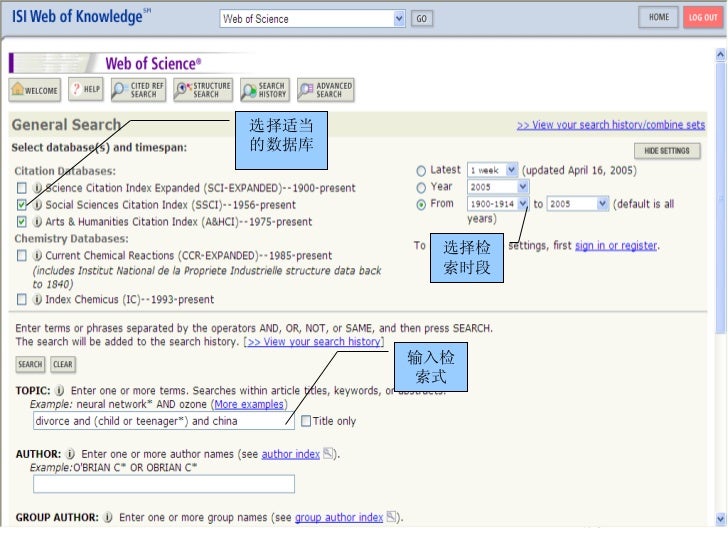
Task: Click the Web of Science heading logo
Action: [x=153, y=64]
